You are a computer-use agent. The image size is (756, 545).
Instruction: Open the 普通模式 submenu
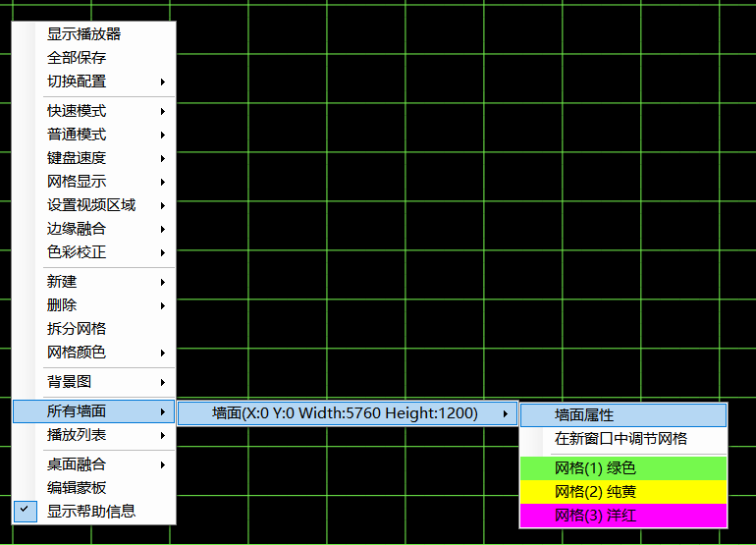(77, 135)
